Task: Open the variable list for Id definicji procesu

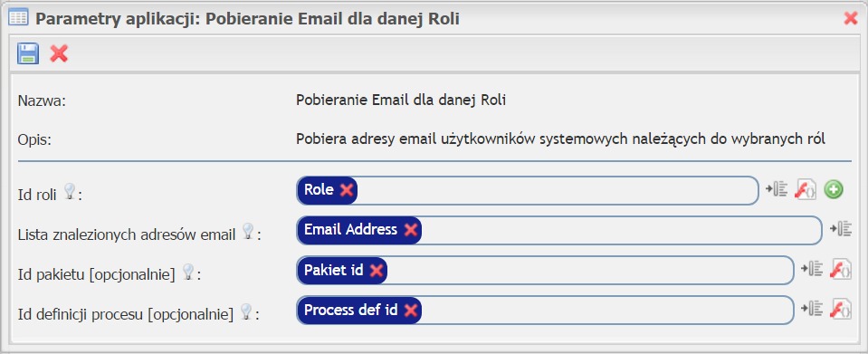Action: coord(812,309)
